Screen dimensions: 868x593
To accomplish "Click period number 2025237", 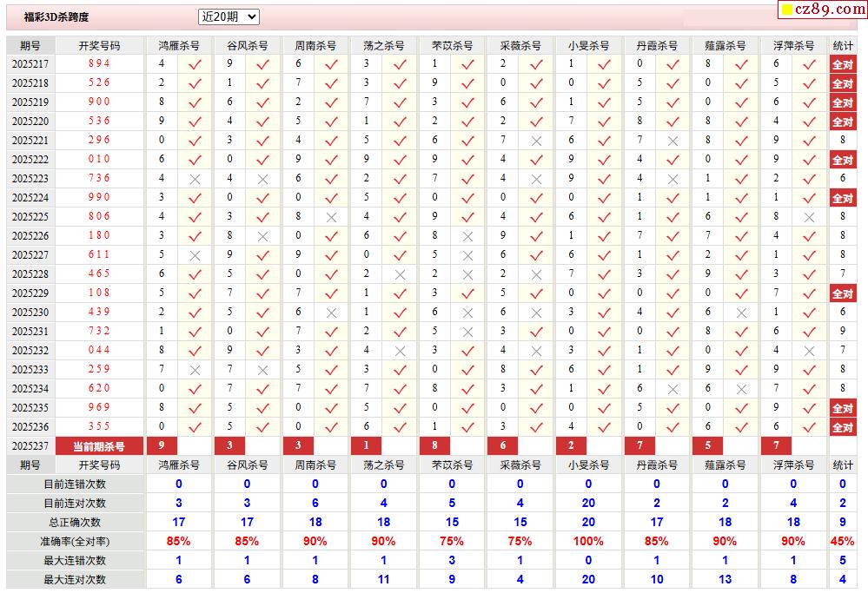I will [30, 446].
